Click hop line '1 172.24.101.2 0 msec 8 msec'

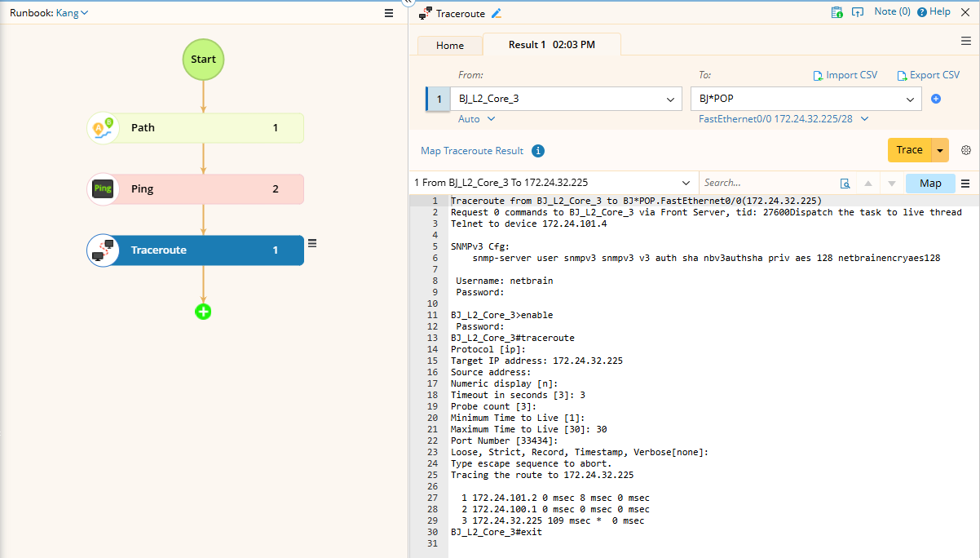pos(555,498)
